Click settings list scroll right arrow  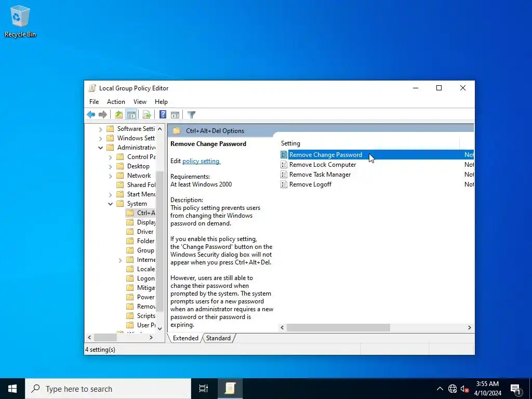coord(470,328)
